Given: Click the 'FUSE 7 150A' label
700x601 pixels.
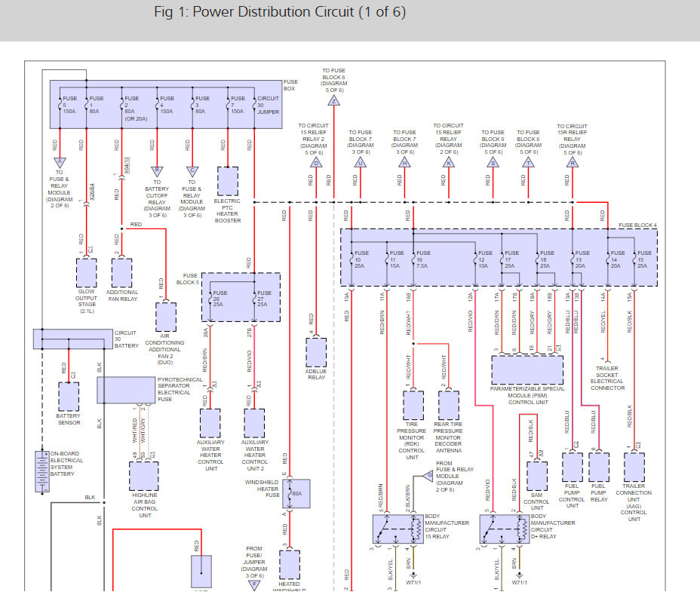Looking at the screenshot, I should pos(238,105).
